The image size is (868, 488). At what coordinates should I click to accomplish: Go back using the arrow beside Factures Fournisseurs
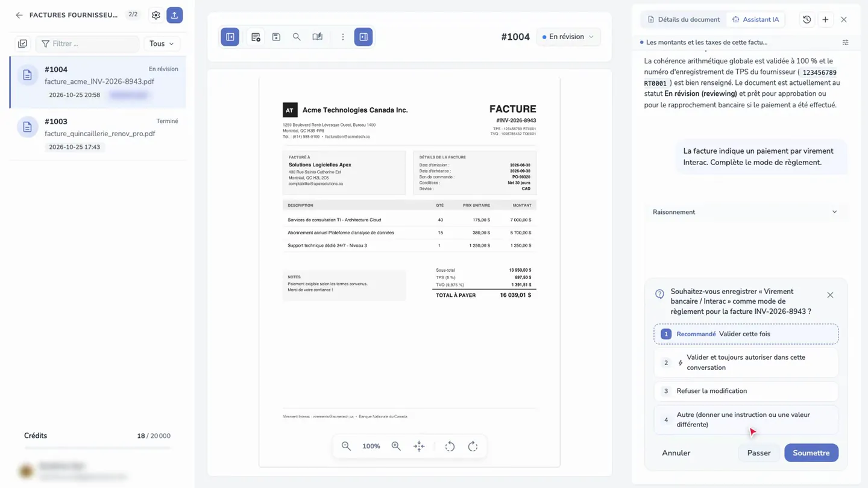pos(19,15)
